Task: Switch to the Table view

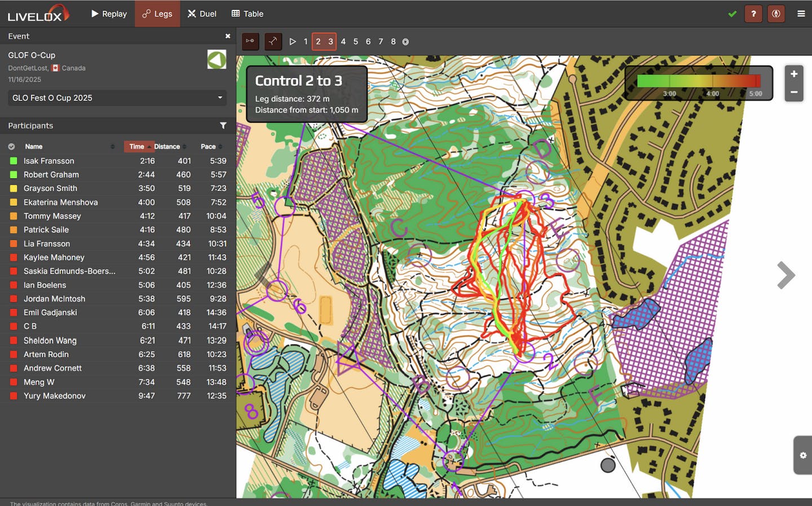Action: point(248,14)
